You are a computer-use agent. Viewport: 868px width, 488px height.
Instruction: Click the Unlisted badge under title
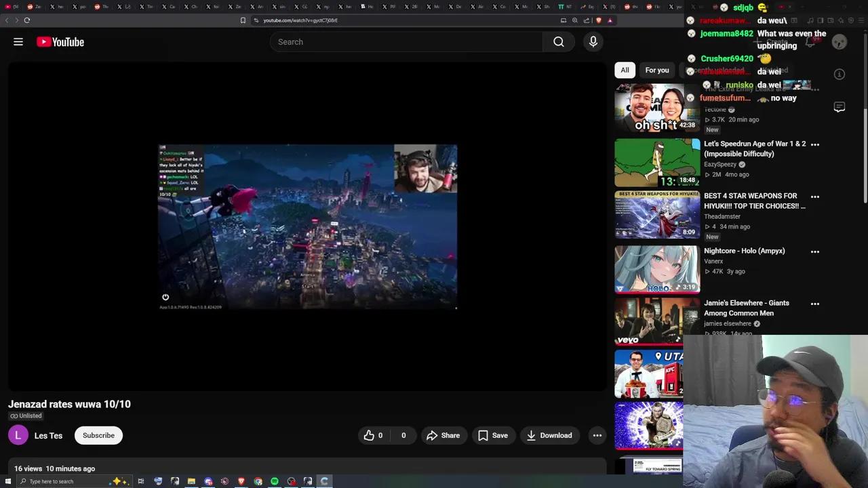click(x=26, y=415)
